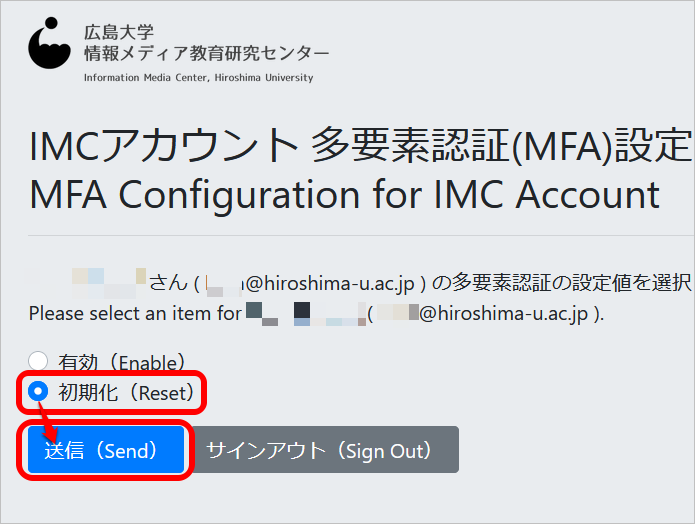
Task: Click the blurred name after 'Please select an item for'
Action: tap(306, 314)
